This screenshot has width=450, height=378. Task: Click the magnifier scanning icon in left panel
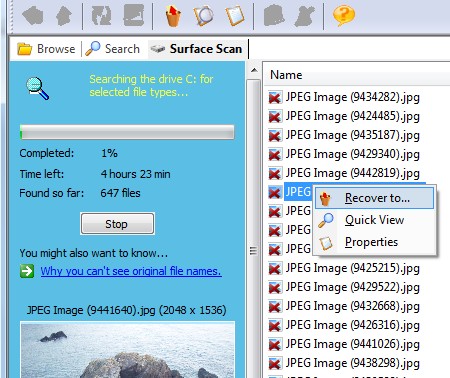[x=37, y=88]
